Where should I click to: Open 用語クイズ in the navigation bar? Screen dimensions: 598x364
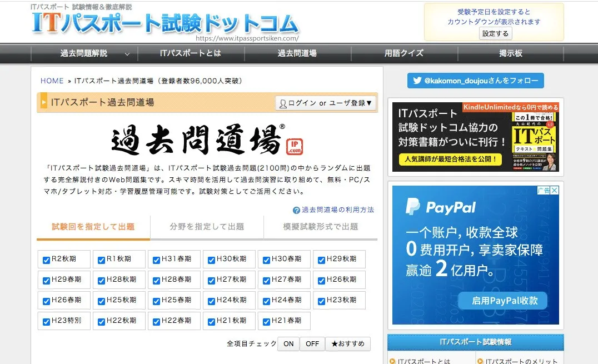coord(404,53)
